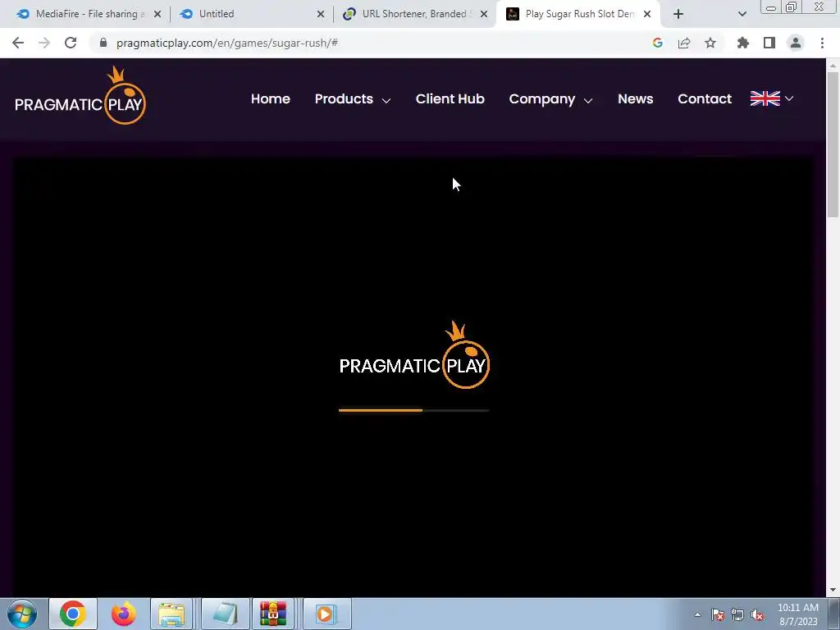Expand the Company dropdown chevron
Screen dimensions: 840x630
587,100
